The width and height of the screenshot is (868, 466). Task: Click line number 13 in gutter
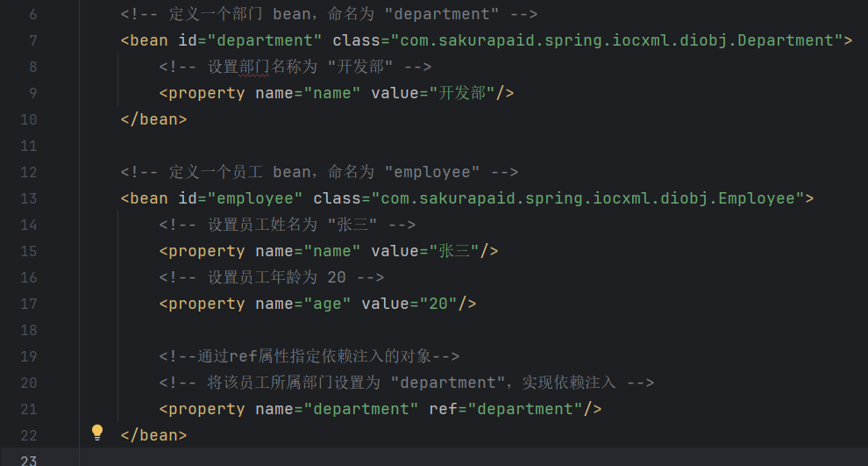[x=29, y=198]
